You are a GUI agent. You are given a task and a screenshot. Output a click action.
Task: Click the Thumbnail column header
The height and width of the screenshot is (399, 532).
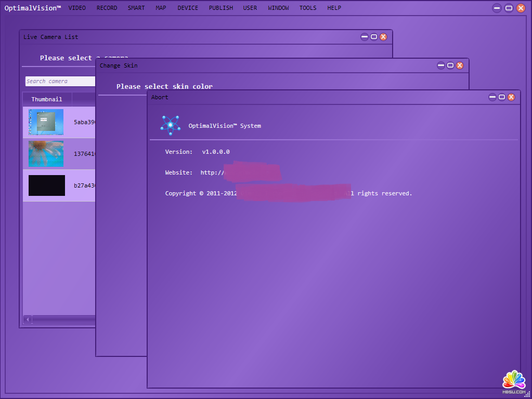point(47,99)
